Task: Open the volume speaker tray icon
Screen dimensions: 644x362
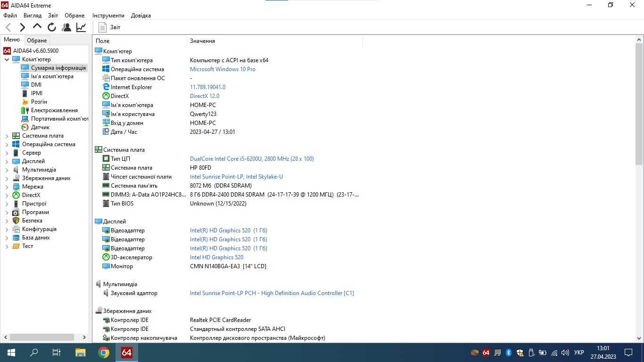Action: pyautogui.click(x=565, y=353)
